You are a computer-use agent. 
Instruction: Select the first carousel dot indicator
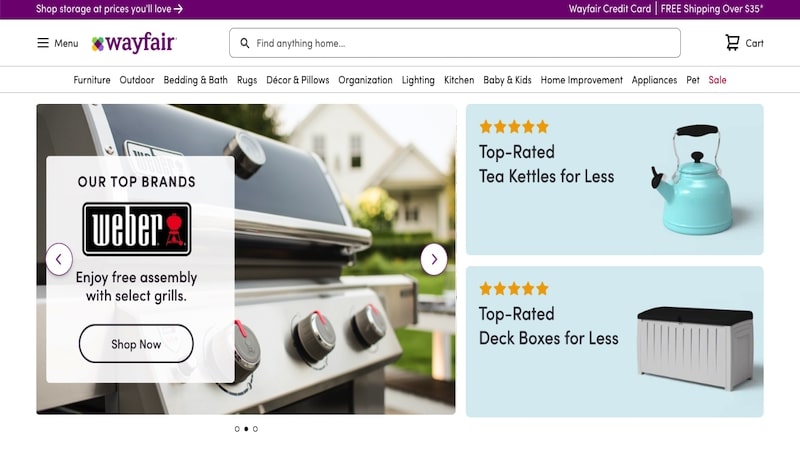coord(237,429)
